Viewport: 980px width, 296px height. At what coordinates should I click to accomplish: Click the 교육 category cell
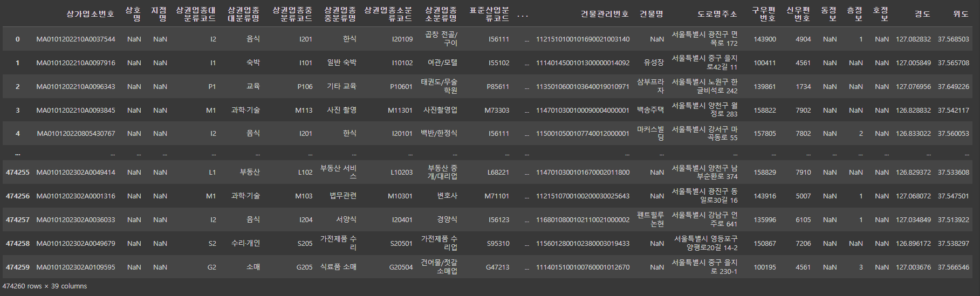coord(253,86)
